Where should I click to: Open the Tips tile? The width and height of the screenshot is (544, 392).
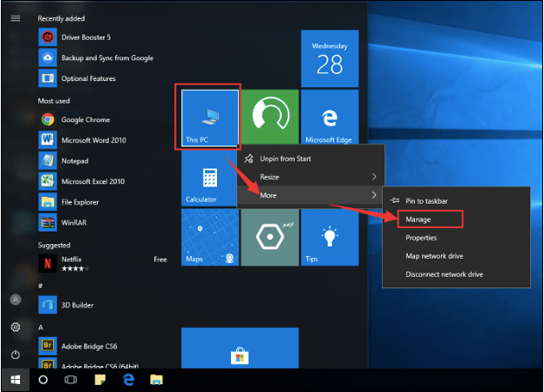(x=330, y=238)
